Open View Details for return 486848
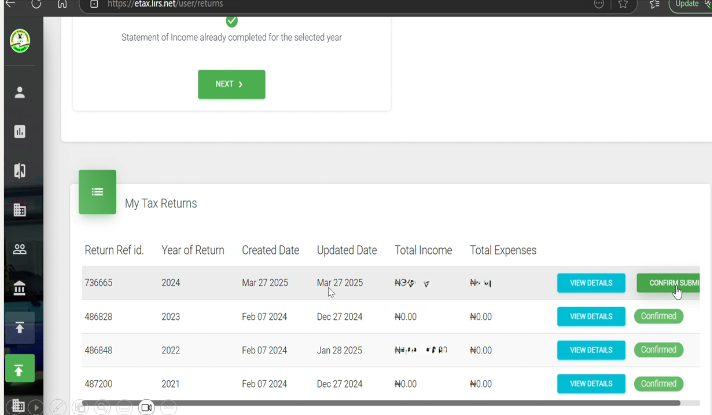 (x=590, y=350)
